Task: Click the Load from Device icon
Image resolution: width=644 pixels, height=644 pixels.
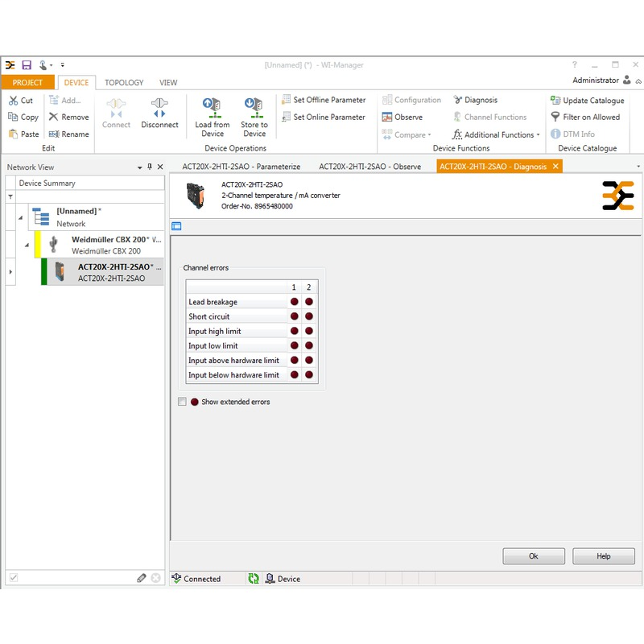Action: pyautogui.click(x=212, y=108)
